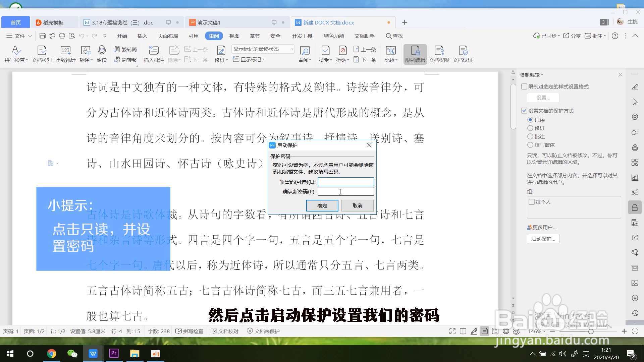This screenshot has width=644, height=362.
Task: Click 取消 in the 启动保护 dialog
Action: coord(358,205)
